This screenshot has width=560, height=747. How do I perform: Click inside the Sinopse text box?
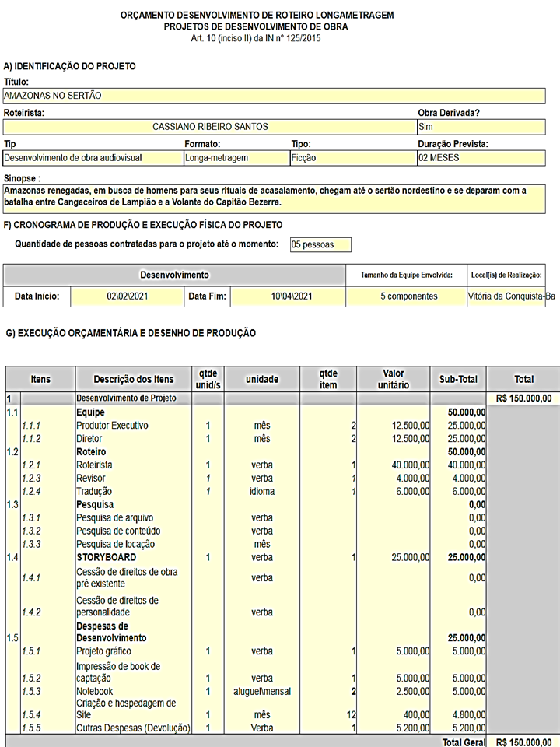(x=274, y=198)
